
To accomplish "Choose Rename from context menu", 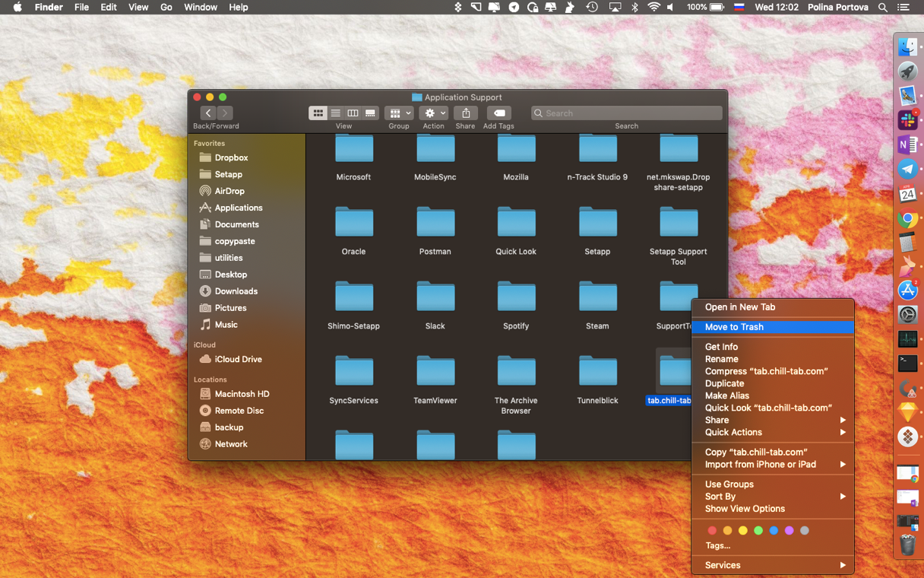I will 773,359.
